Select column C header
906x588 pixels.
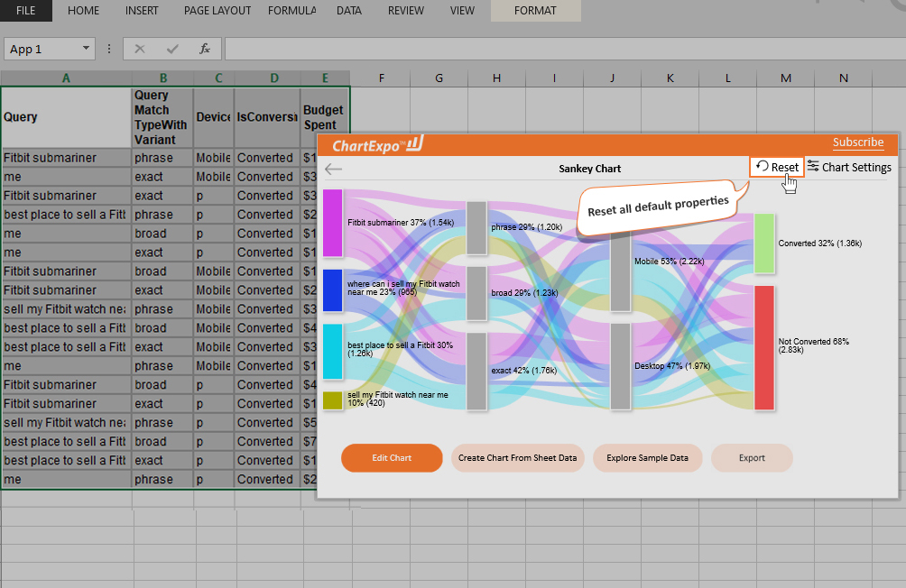(x=218, y=78)
